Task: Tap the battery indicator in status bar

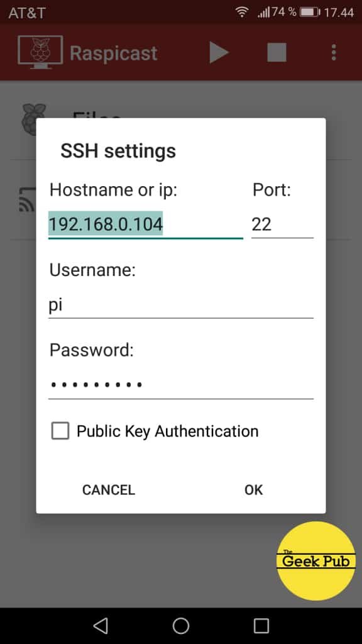Action: 310,13
